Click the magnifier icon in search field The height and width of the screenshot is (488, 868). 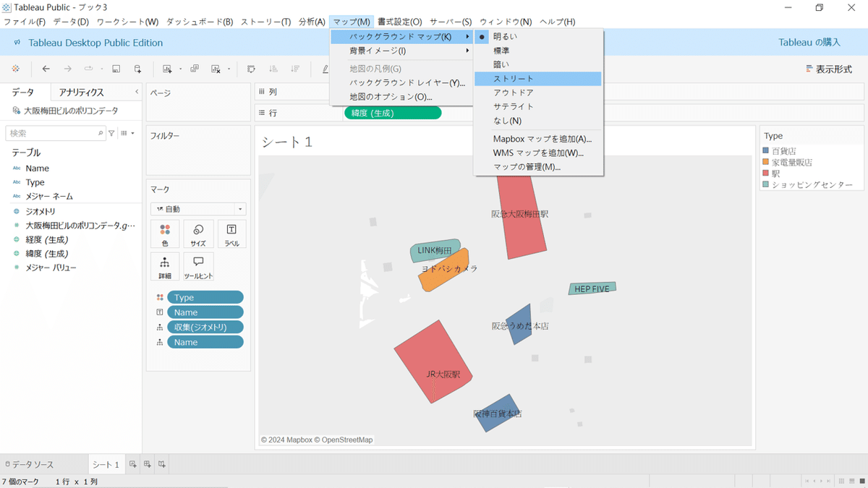101,133
